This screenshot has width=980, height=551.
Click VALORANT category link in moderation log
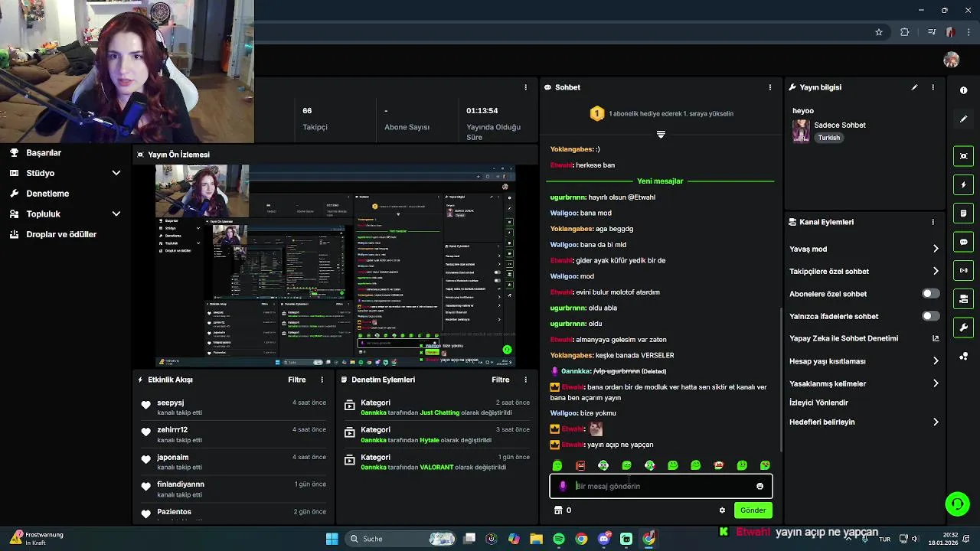tap(436, 467)
